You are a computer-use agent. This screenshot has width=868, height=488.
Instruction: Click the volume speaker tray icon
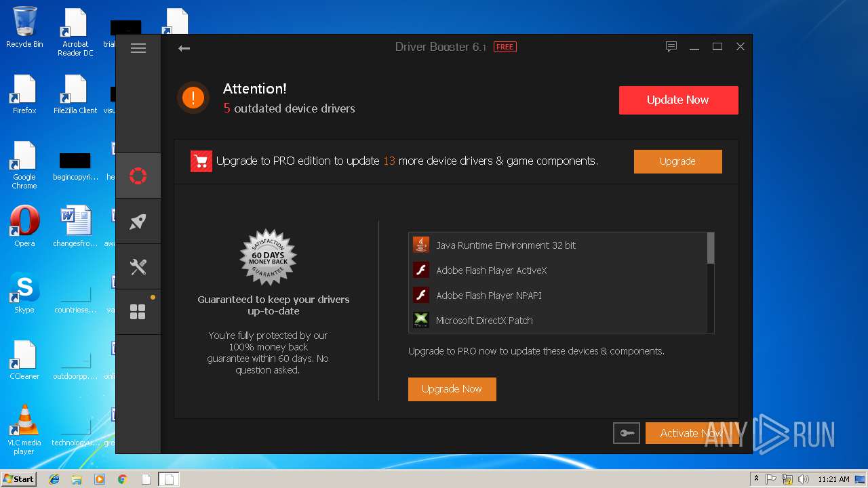804,479
